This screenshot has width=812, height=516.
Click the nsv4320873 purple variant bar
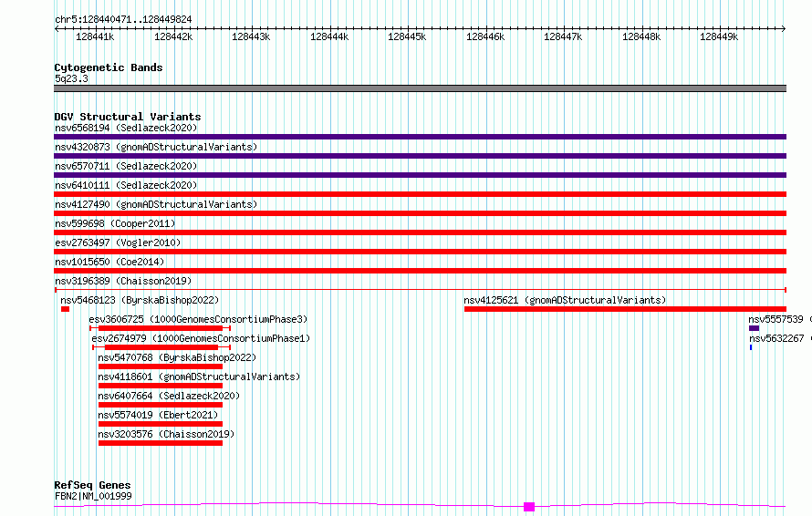(x=420, y=156)
